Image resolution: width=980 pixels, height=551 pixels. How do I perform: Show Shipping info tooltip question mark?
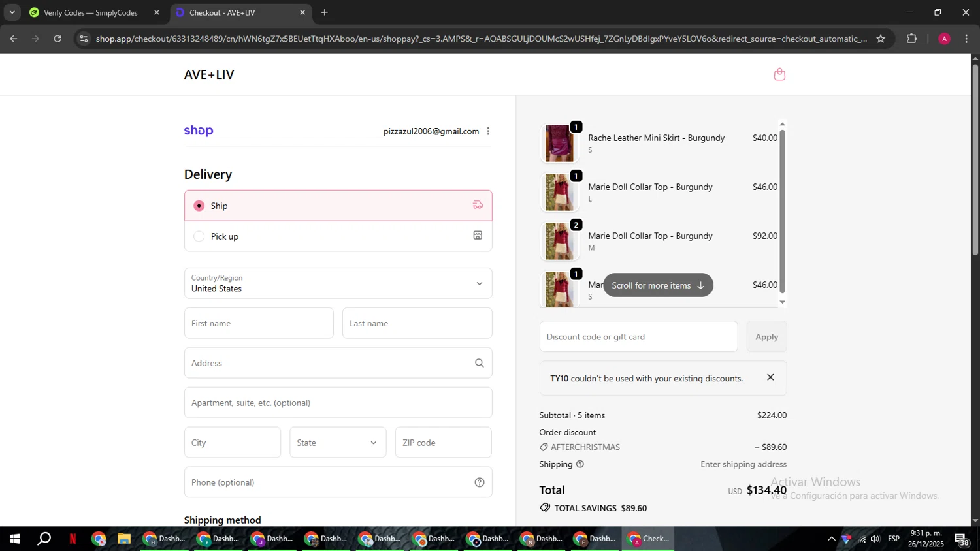580,464
